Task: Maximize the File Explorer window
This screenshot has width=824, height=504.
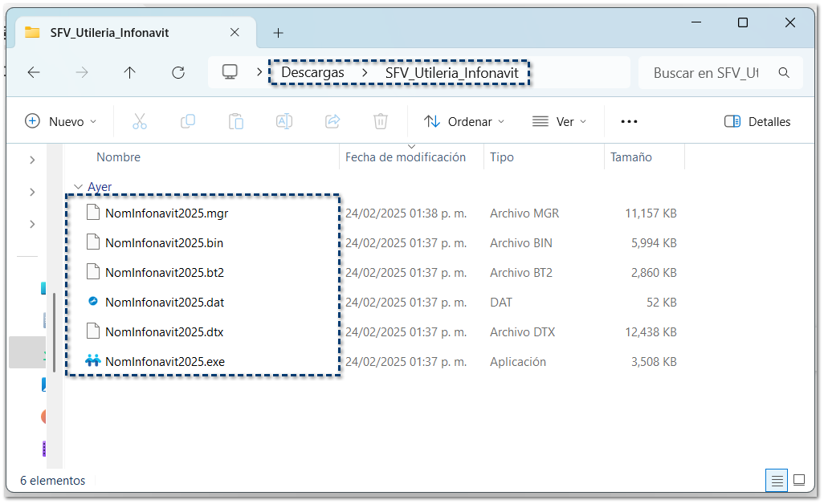Action: tap(743, 22)
